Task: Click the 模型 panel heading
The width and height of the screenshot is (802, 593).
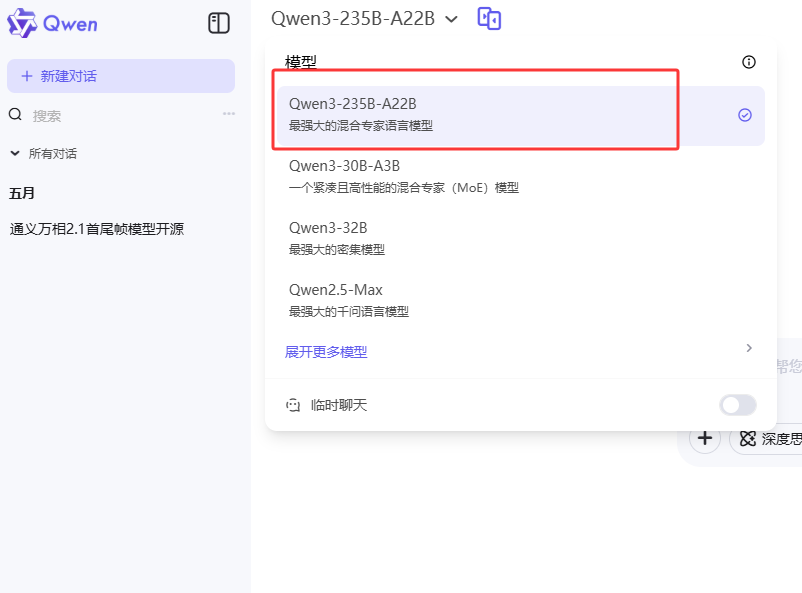Action: coord(301,62)
